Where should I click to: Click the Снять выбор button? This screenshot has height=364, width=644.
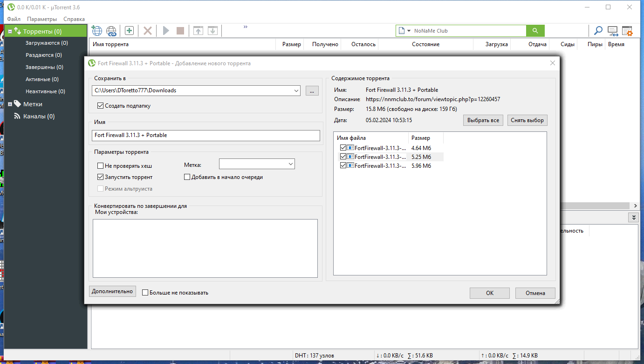[527, 120]
